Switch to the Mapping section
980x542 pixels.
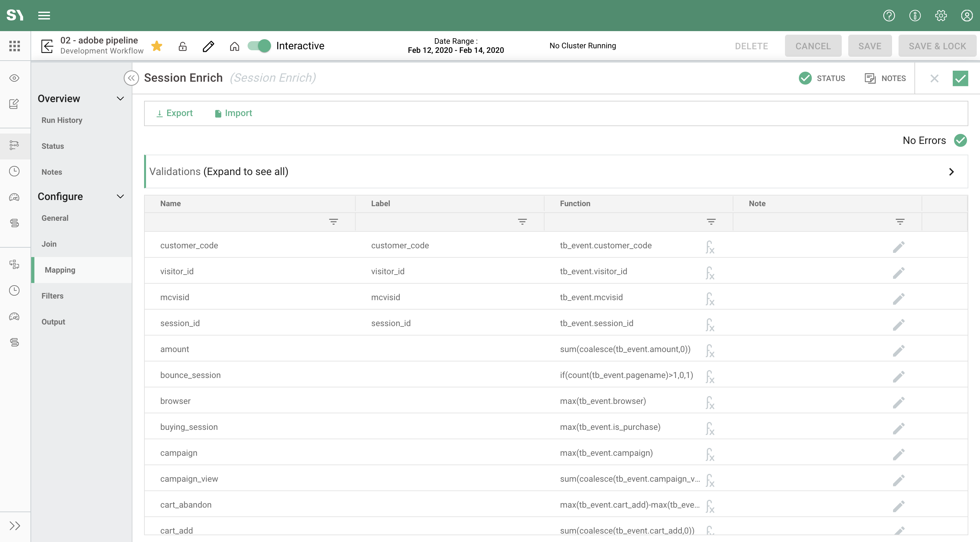[59, 270]
